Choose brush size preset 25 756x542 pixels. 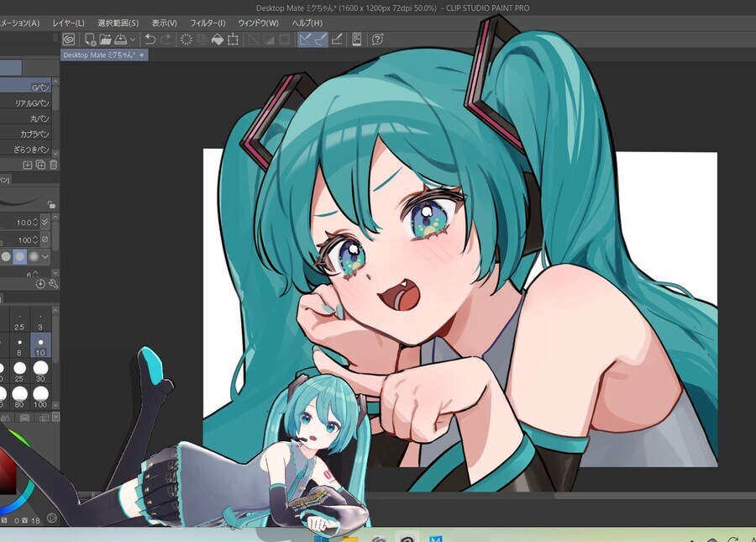[x=20, y=371]
